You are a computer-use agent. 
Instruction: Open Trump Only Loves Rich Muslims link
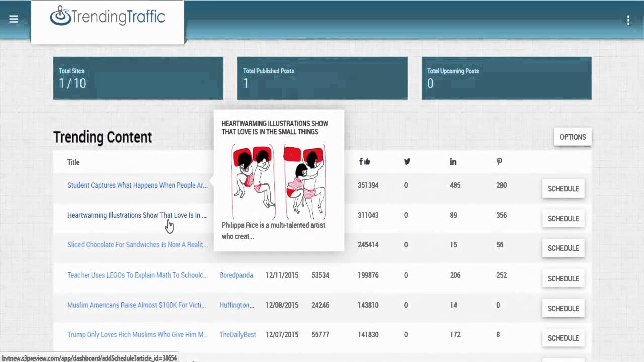click(137, 335)
